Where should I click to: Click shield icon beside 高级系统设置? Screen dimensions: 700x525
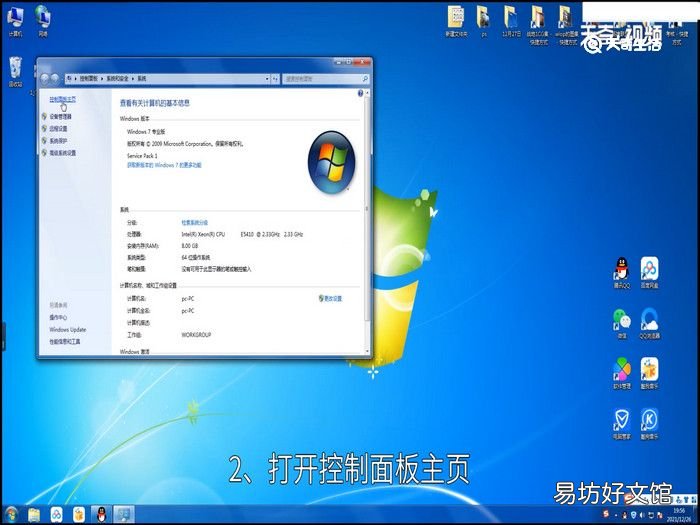coord(44,153)
